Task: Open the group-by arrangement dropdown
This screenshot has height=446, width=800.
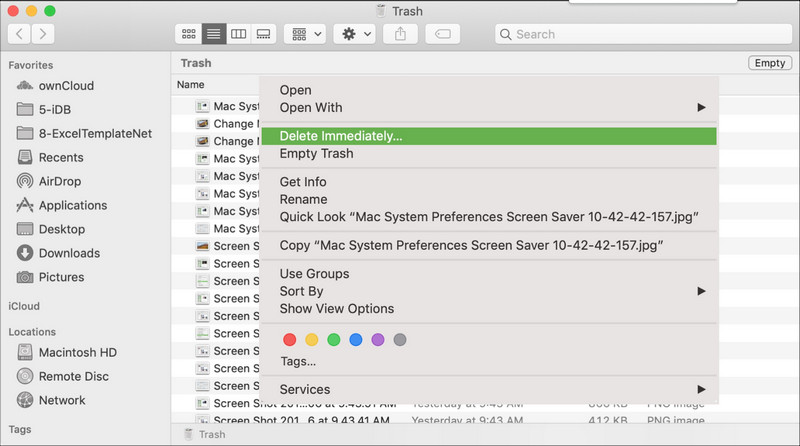Action: (305, 34)
